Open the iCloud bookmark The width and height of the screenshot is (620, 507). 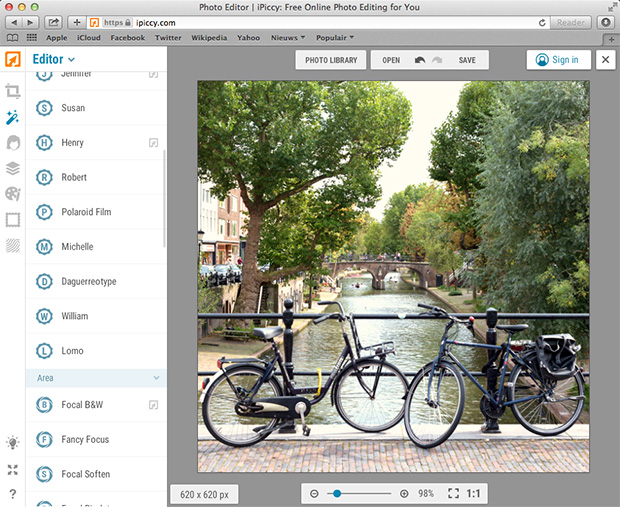89,38
